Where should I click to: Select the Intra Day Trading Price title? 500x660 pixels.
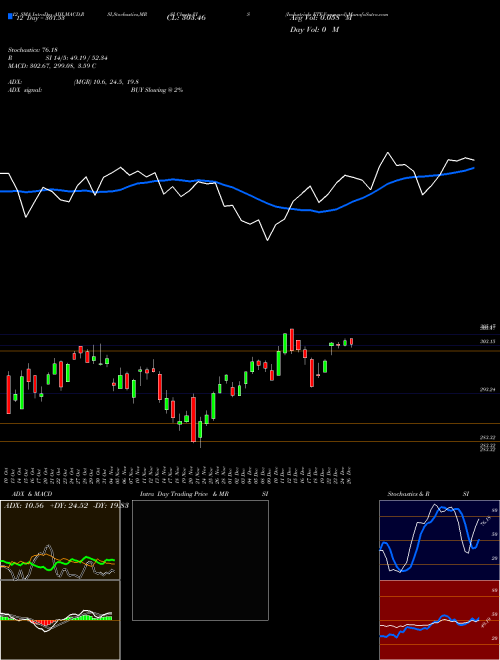pyautogui.click(x=184, y=494)
